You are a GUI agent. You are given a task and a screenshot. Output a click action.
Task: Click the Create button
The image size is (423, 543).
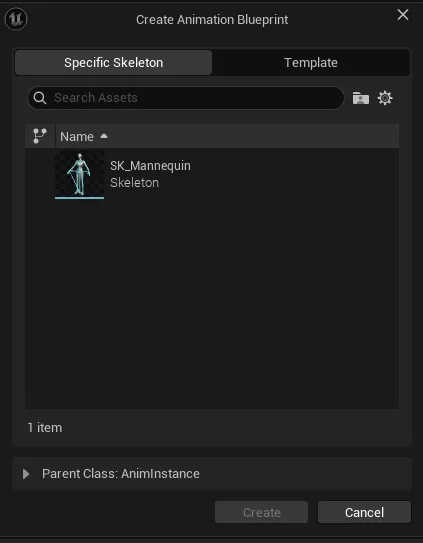point(261,512)
